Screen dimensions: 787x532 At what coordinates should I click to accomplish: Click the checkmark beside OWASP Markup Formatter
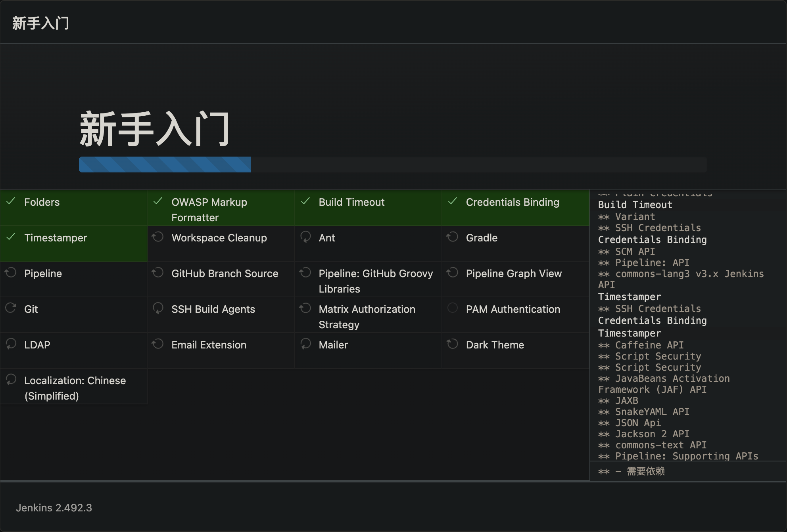[x=158, y=201]
